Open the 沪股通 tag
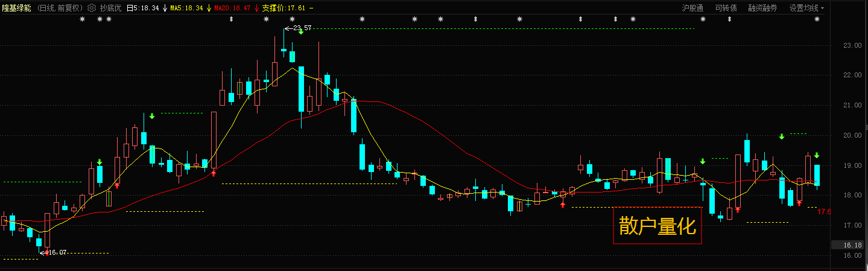The image size is (868, 271). 692,8
